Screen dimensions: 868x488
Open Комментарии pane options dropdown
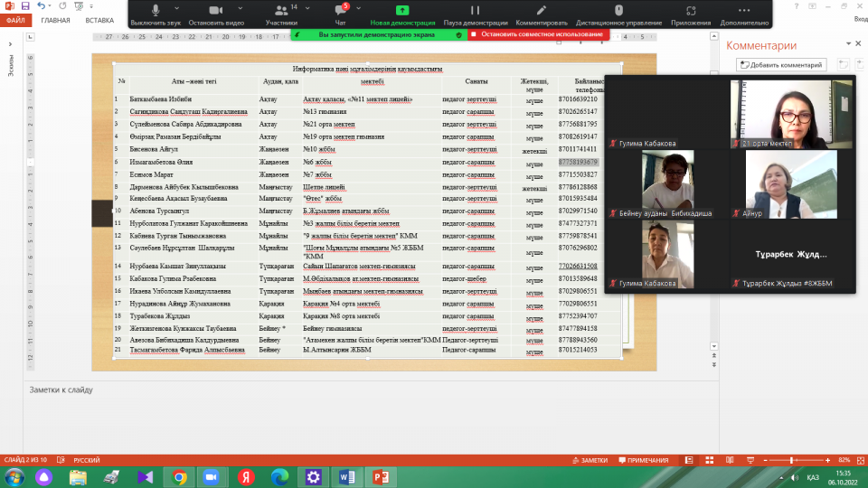(849, 43)
